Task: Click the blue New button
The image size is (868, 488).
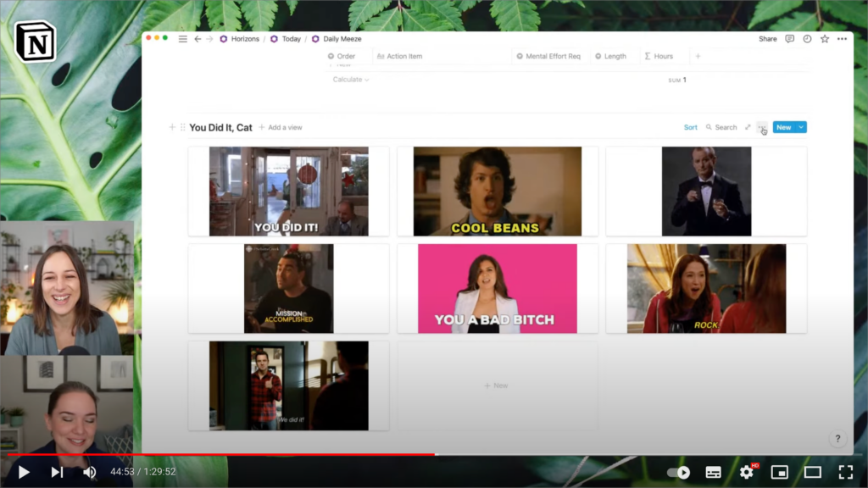Action: point(784,127)
